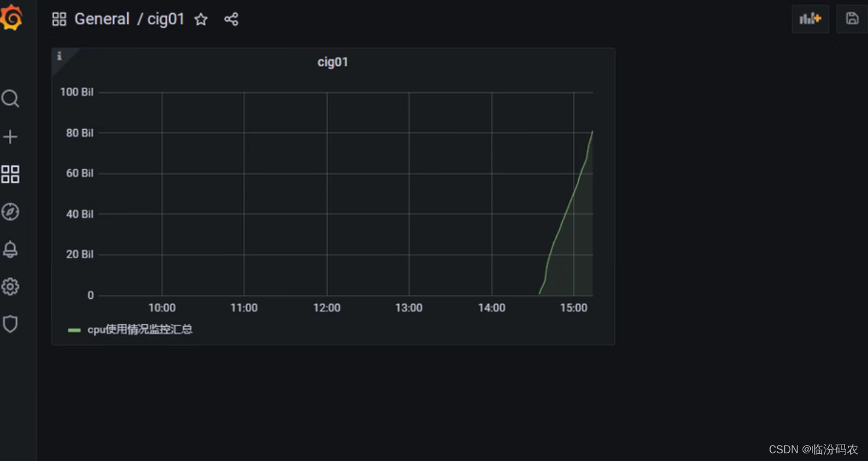Save the dashboard with the disk icon
Viewport: 868px width, 461px height.
point(852,19)
